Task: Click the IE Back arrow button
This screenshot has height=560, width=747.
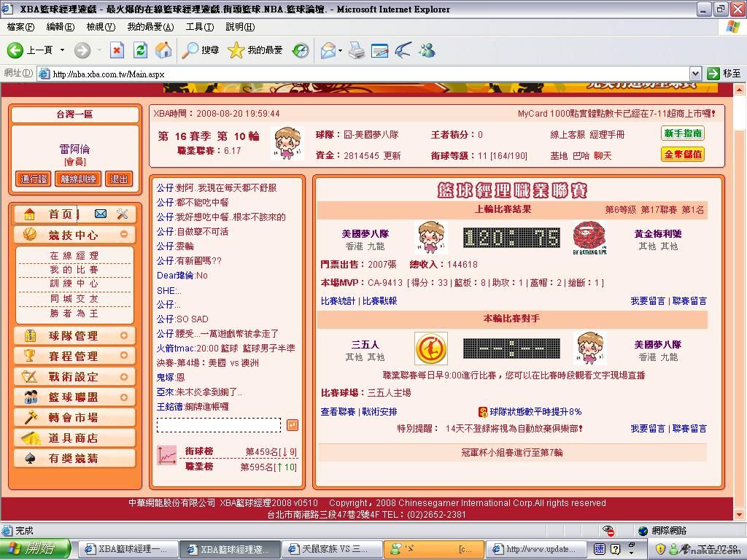Action: click(x=15, y=50)
